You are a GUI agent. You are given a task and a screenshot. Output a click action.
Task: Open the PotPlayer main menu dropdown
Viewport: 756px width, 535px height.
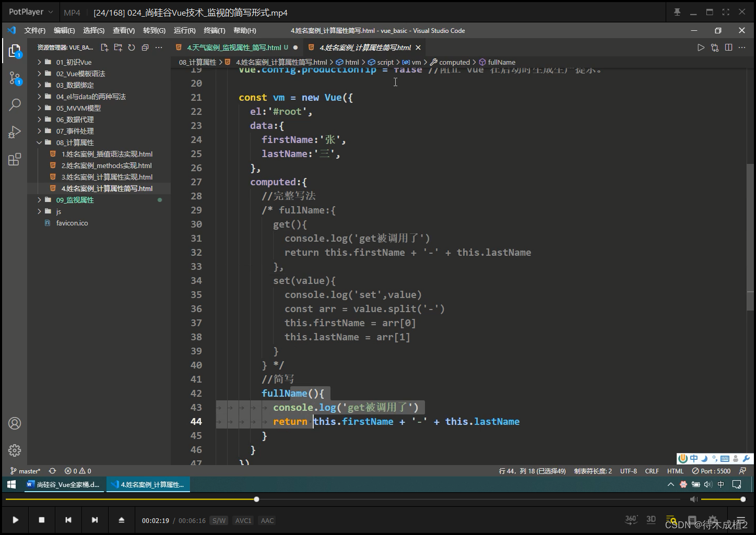tap(31, 11)
